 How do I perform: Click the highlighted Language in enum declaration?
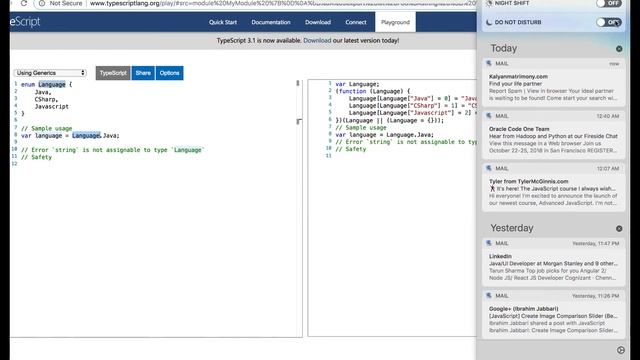(52, 84)
